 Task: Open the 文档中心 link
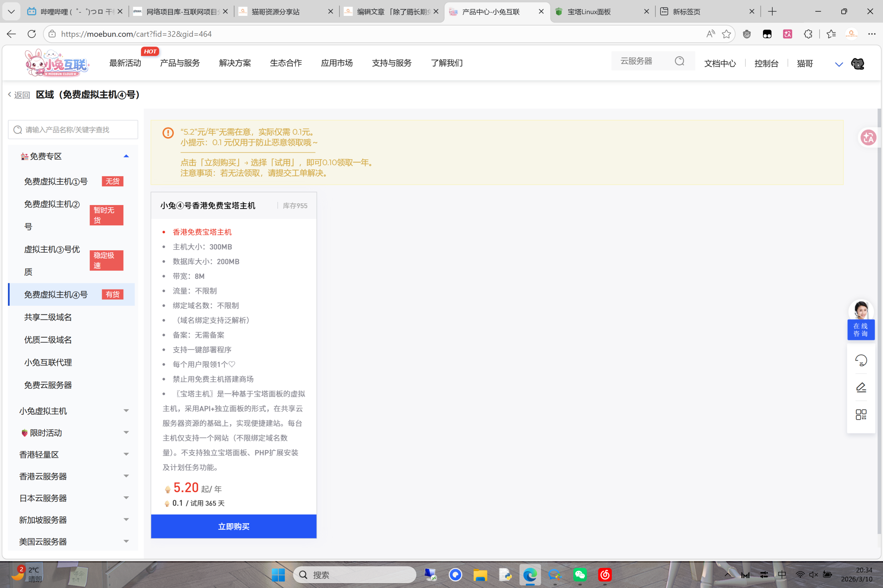click(x=720, y=63)
